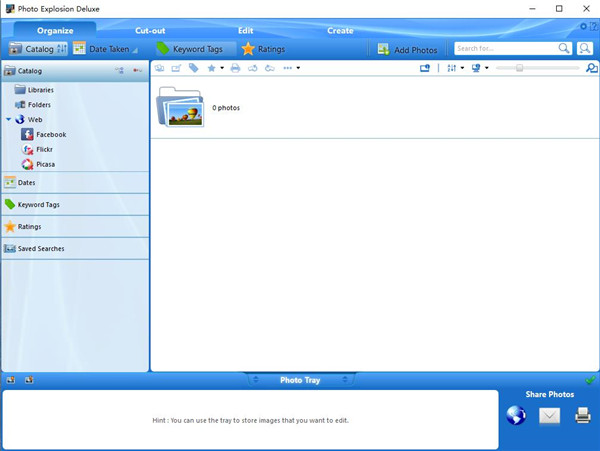
Task: Click the thumbnail size slider handle
Action: tap(519, 68)
